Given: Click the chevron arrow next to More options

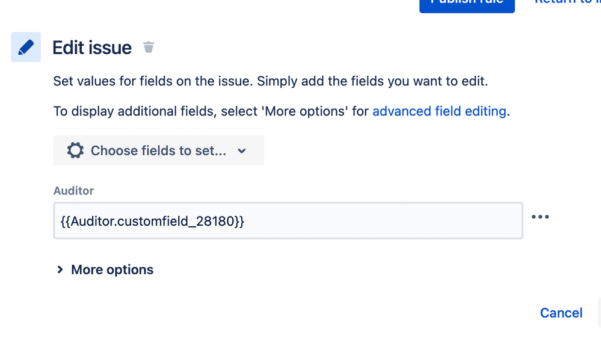Looking at the screenshot, I should click(60, 270).
